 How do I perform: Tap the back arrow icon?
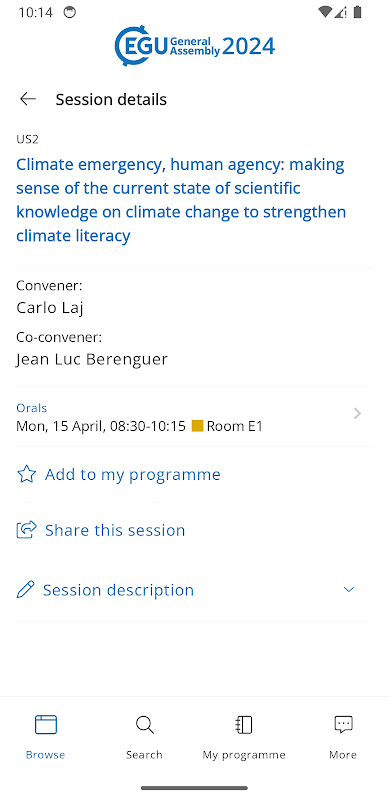(28, 99)
